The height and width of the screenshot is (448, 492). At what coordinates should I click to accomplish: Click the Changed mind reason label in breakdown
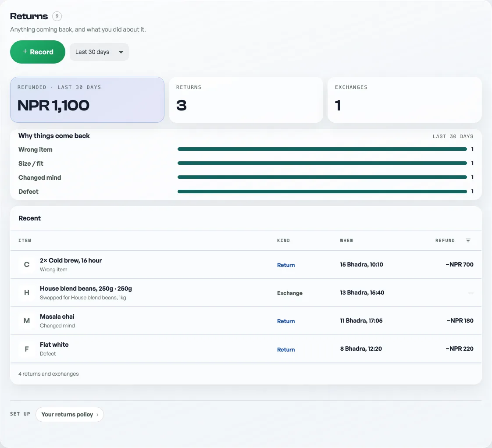(x=39, y=178)
